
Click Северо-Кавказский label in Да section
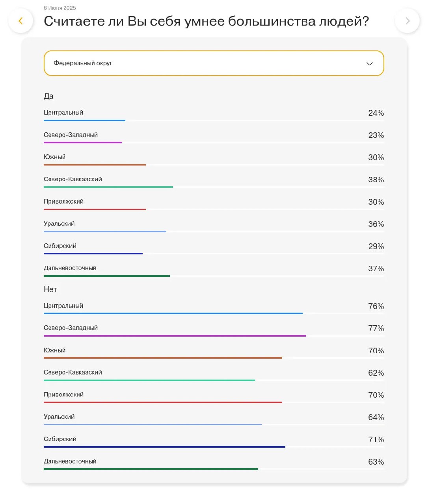[73, 179]
